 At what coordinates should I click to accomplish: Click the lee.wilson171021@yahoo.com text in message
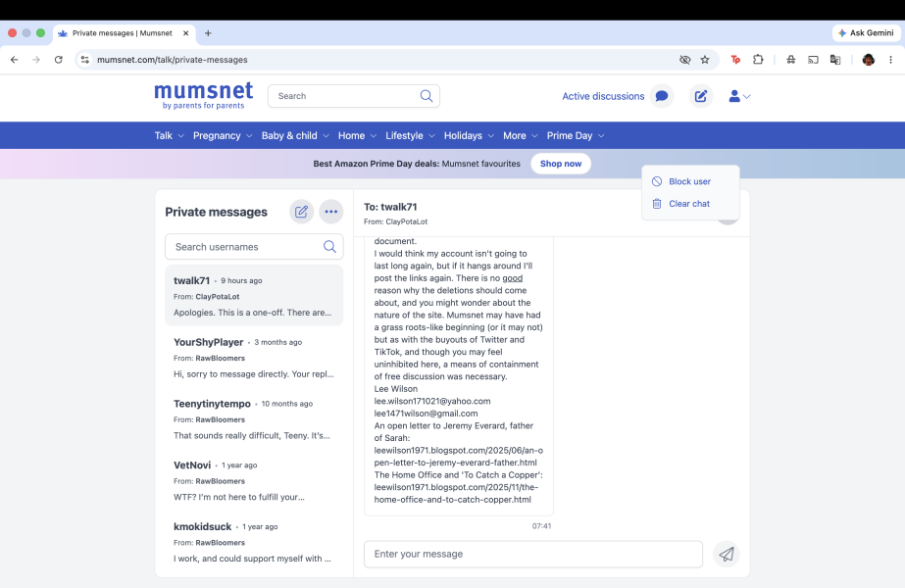432,401
